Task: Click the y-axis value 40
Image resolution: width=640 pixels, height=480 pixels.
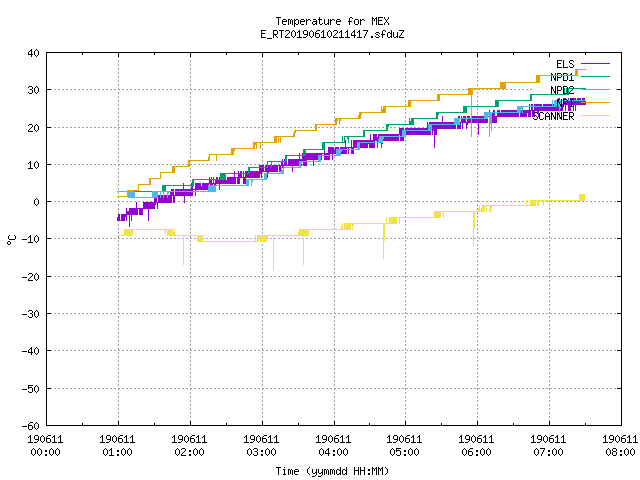Action: 33,53
